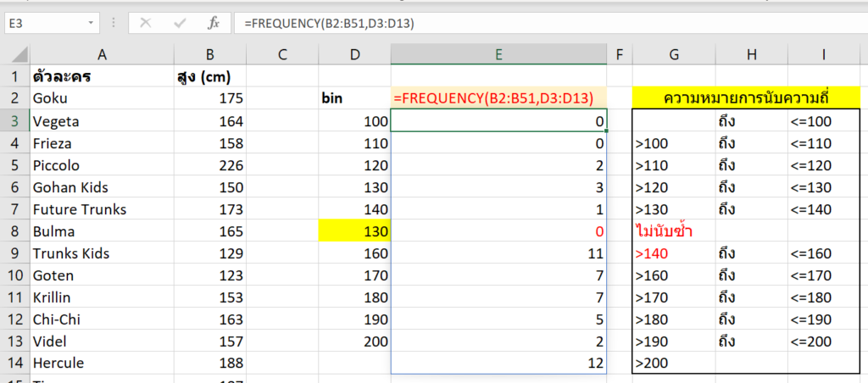The height and width of the screenshot is (383, 868).
Task: Click the 'Future Trunks' cell
Action: point(102,208)
